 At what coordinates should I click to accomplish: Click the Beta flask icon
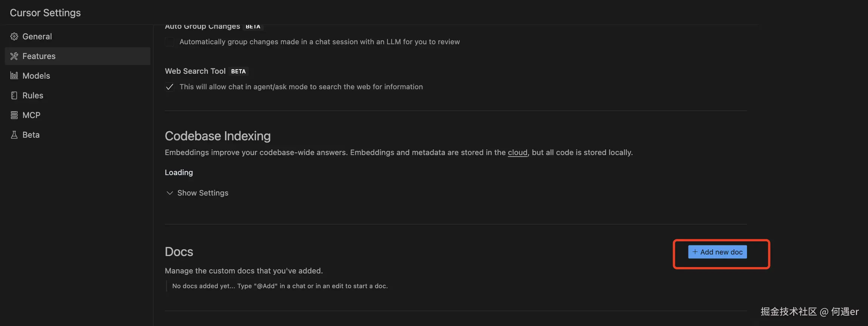tap(14, 135)
